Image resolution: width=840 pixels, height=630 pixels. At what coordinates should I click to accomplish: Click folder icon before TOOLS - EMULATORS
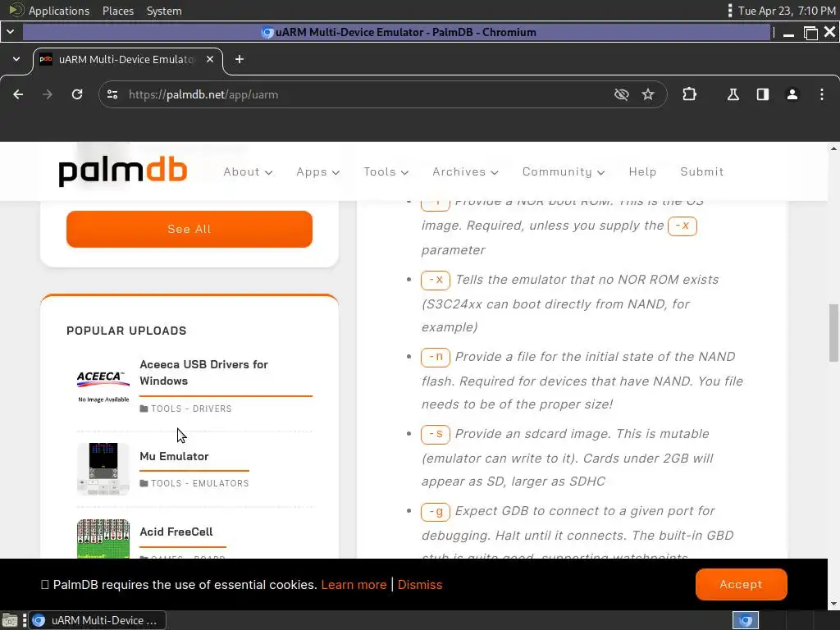point(144,483)
